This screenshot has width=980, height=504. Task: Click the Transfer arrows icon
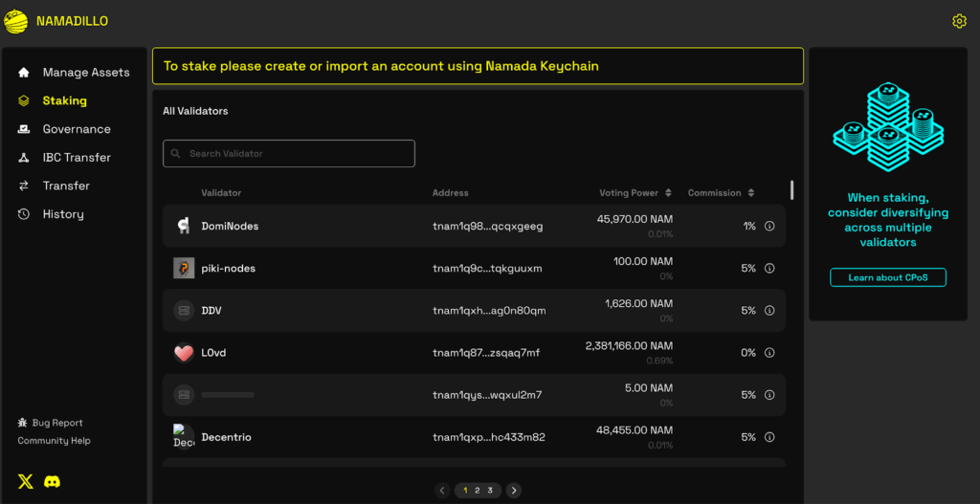coord(24,186)
